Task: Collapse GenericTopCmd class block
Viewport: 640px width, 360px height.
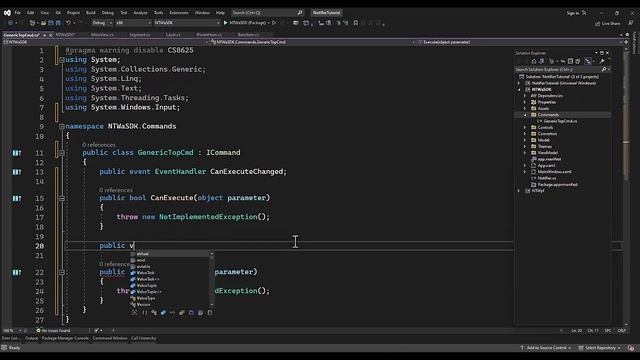Action: pyautogui.click(x=62, y=153)
